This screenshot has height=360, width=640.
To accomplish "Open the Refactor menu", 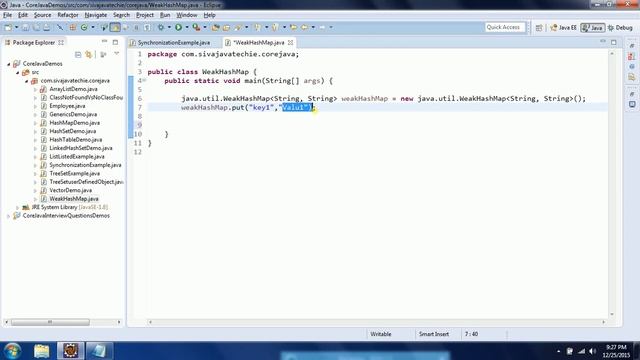I will point(68,15).
